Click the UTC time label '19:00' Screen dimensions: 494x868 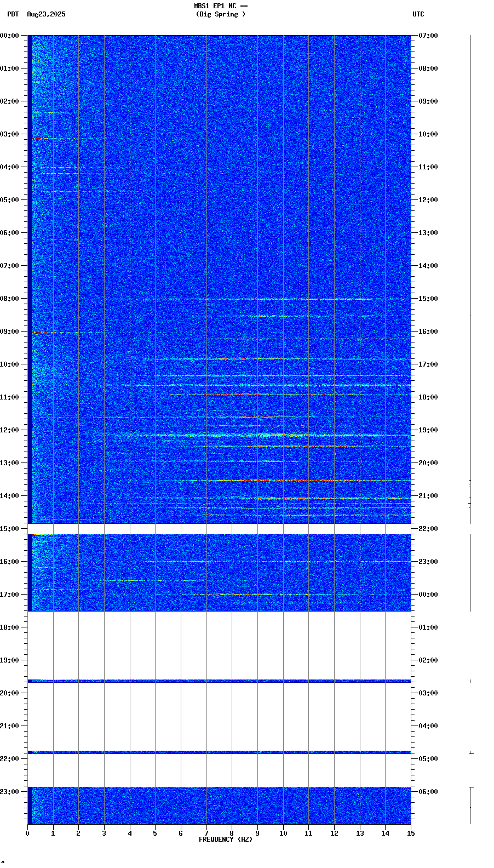[428, 430]
